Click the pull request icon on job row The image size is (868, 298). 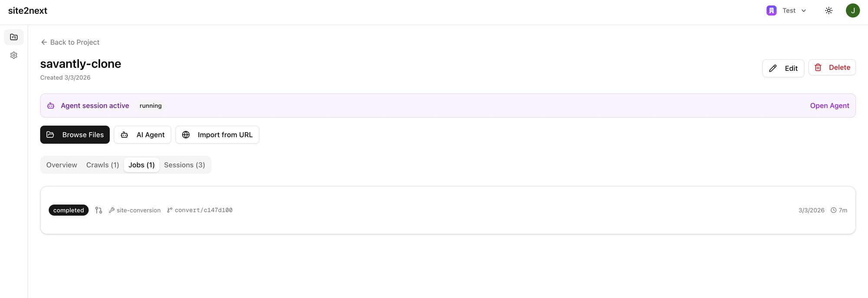pos(99,210)
